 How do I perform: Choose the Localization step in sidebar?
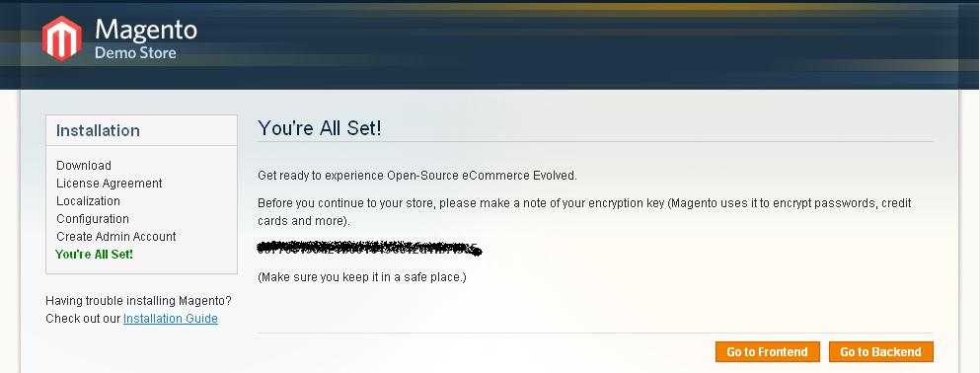tap(88, 201)
